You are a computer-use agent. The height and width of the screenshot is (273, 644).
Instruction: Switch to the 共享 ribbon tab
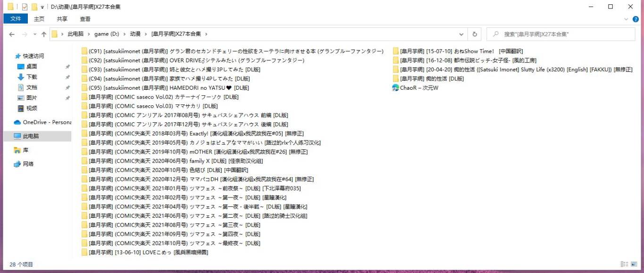[62, 19]
